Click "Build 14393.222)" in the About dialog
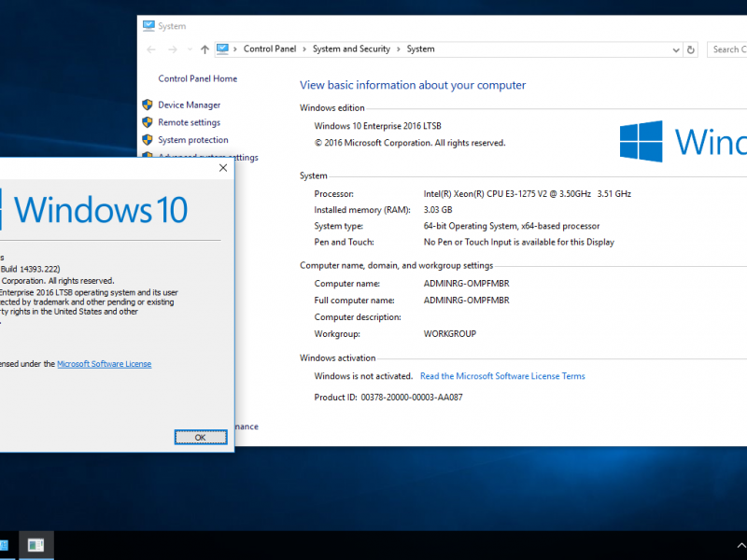This screenshot has width=747, height=560. (31, 269)
